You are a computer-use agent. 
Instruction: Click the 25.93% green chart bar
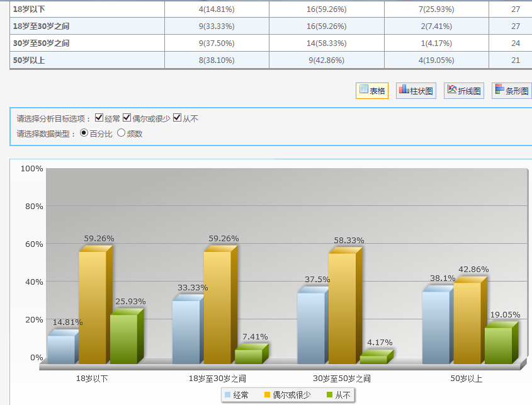pos(123,339)
